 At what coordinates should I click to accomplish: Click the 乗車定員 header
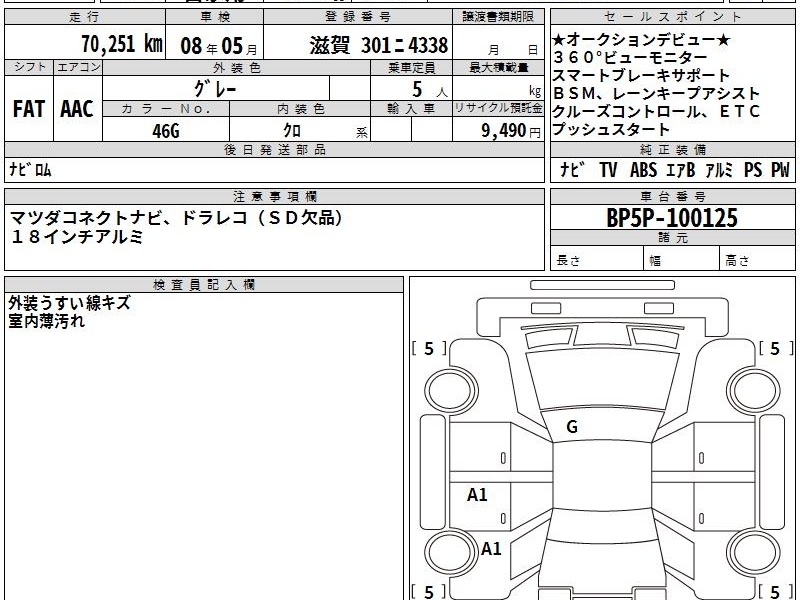pyautogui.click(x=411, y=68)
